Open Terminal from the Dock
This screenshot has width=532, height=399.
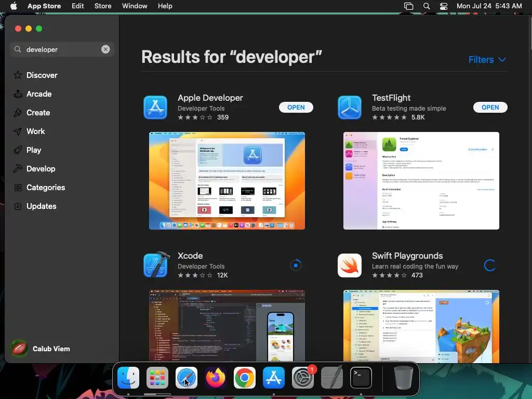pyautogui.click(x=361, y=378)
